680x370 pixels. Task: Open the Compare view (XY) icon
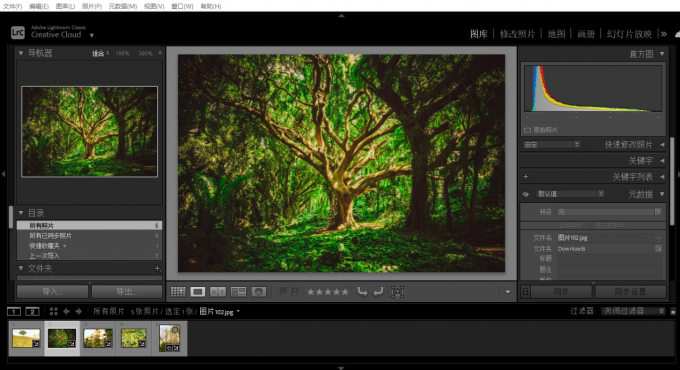click(218, 292)
